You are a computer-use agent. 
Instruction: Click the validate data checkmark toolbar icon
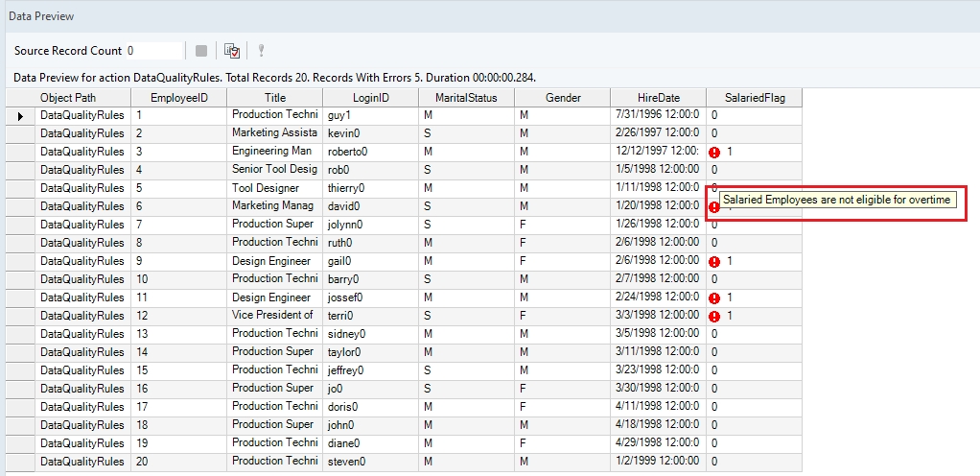[x=231, y=51]
